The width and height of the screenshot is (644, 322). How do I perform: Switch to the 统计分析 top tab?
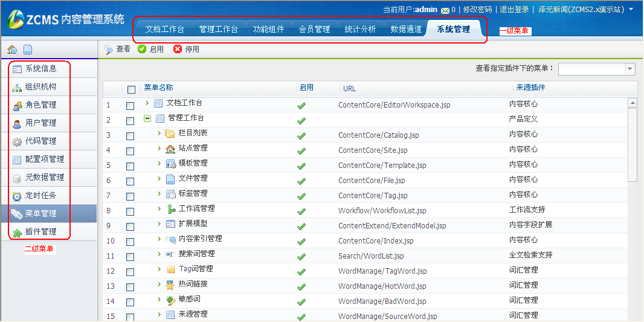(x=360, y=29)
